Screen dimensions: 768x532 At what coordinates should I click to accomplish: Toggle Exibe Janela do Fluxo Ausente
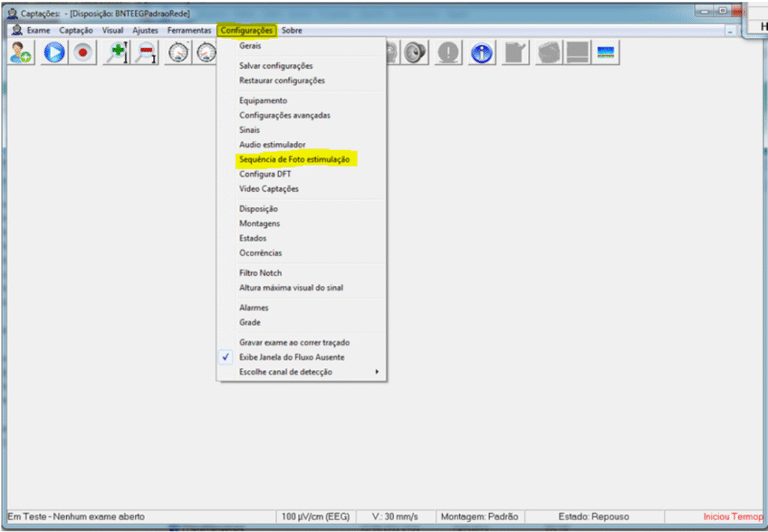[292, 357]
